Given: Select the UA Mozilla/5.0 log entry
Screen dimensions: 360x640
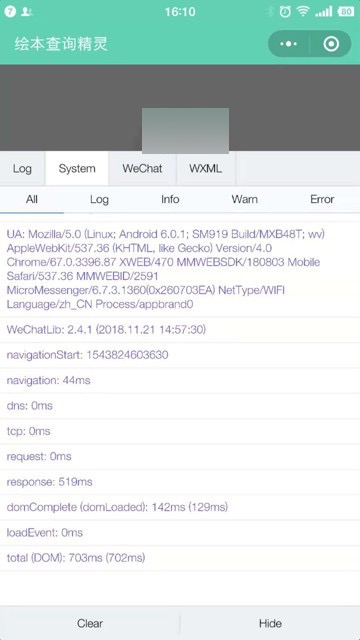Looking at the screenshot, I should coord(180,269).
